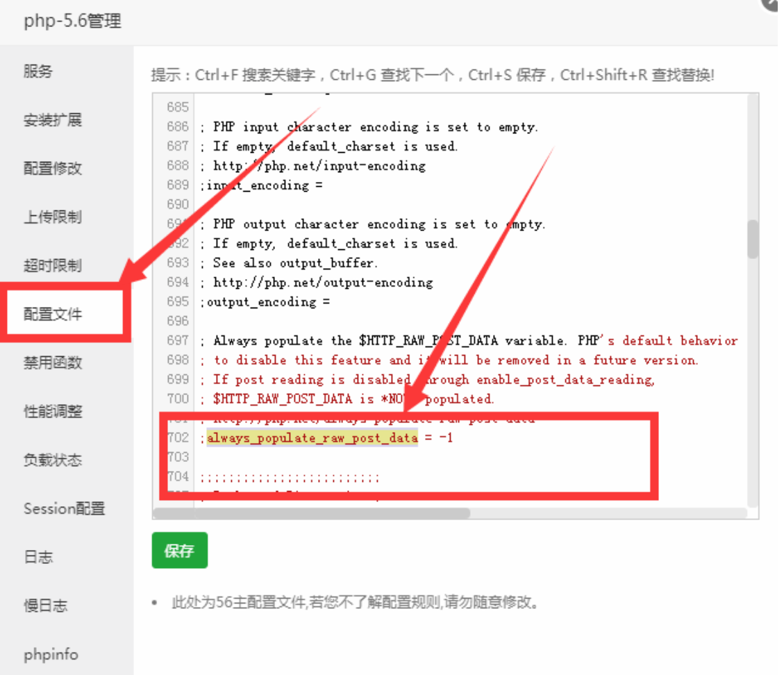
Task: Switch to 性能调整 tab
Action: tap(53, 411)
